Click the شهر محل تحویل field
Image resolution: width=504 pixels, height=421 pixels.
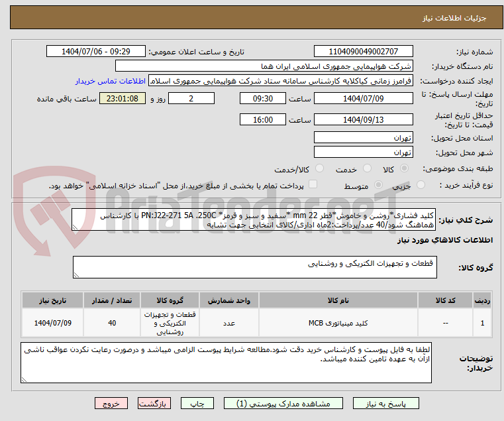363,152
